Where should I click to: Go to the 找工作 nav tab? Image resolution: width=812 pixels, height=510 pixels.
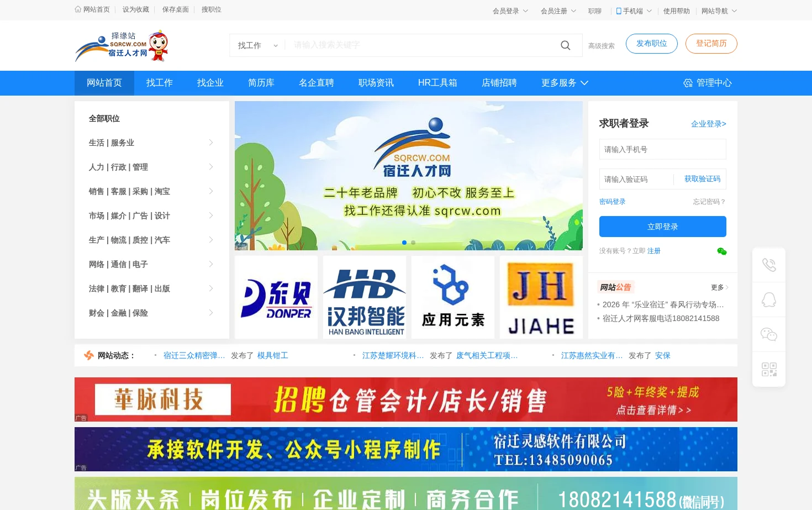click(160, 83)
